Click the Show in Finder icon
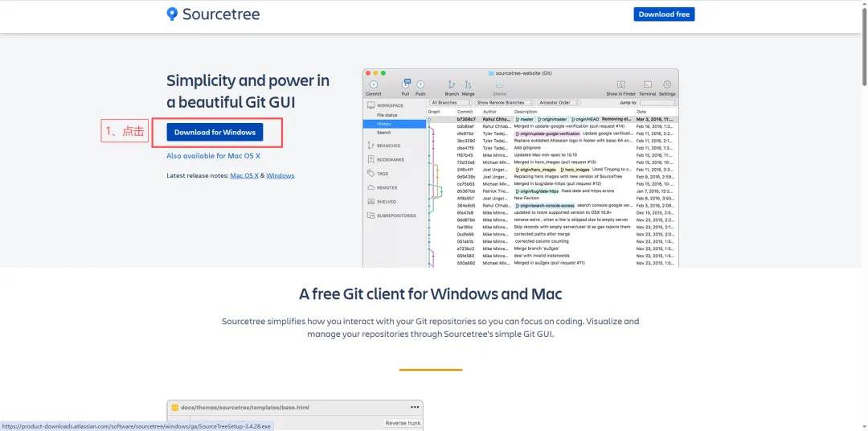The height and width of the screenshot is (431, 868). point(621,84)
